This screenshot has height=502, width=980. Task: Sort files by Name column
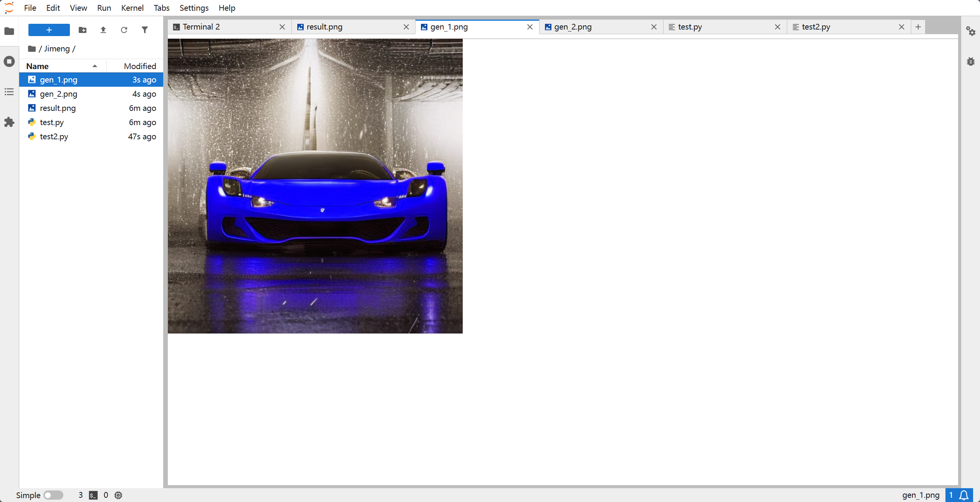pyautogui.click(x=38, y=66)
